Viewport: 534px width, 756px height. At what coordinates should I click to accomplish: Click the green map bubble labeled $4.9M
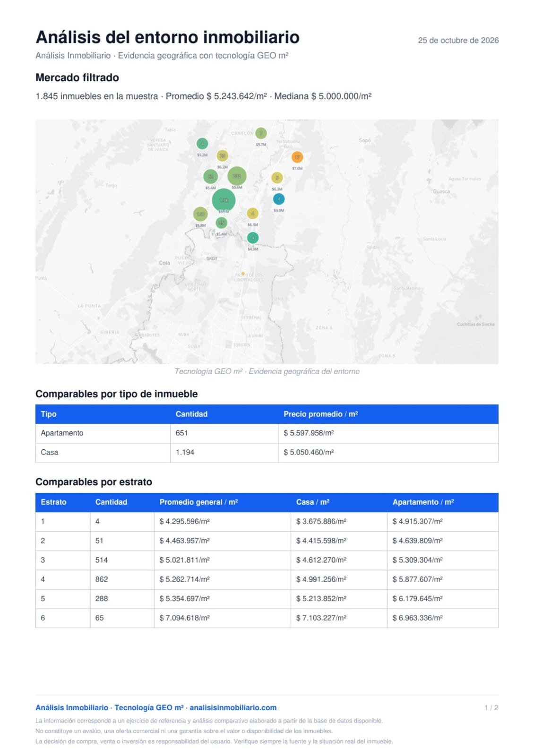click(x=253, y=238)
